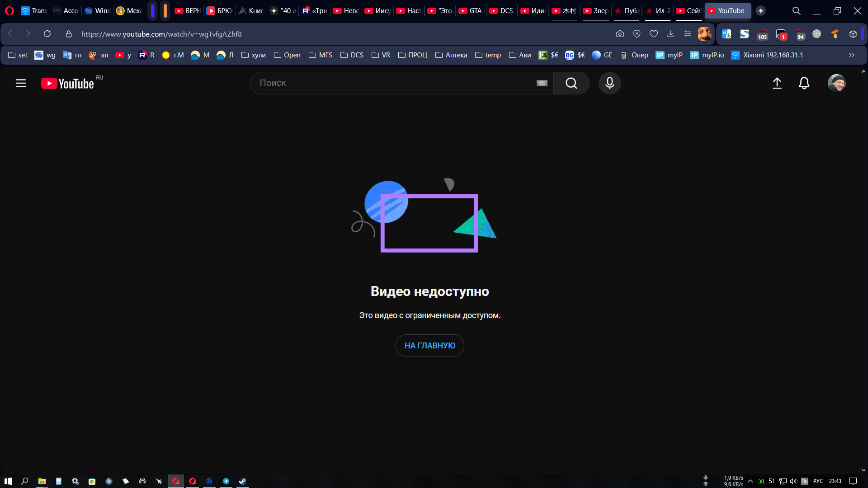Switch to the ВЕРН tab
868x488 pixels.
pos(188,11)
